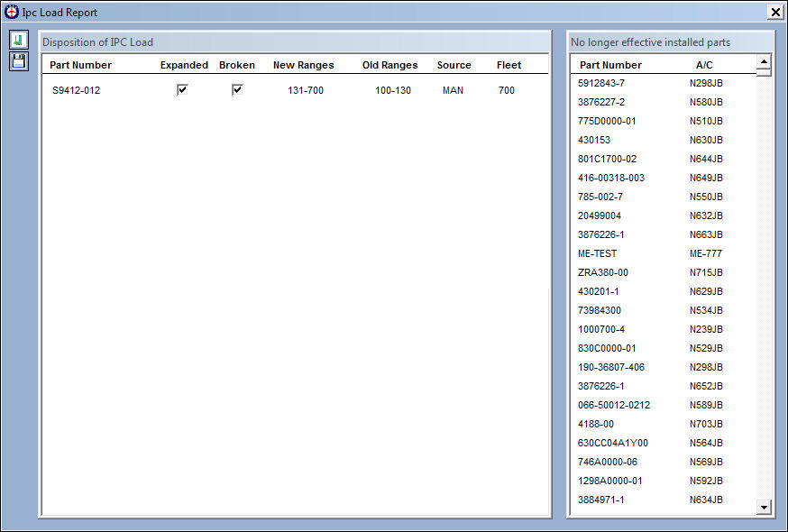Select part 1298A0000-01 row

click(664, 481)
